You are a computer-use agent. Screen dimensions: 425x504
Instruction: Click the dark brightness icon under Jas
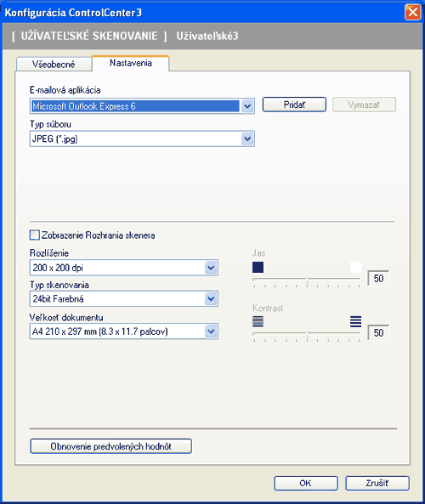pos(258,267)
